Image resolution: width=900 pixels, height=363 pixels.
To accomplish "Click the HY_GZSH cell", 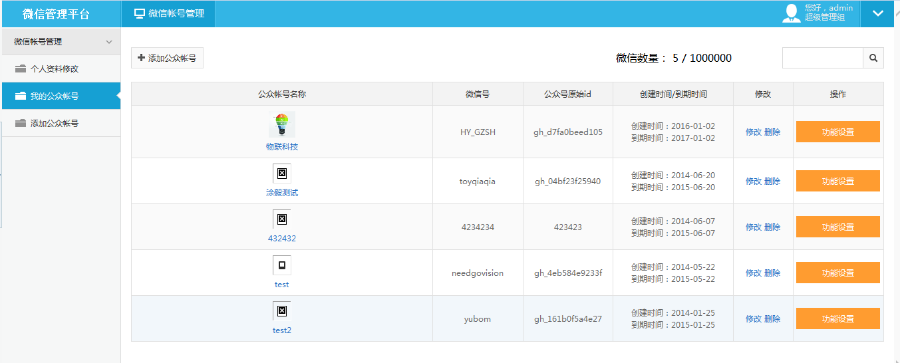I will [478, 132].
